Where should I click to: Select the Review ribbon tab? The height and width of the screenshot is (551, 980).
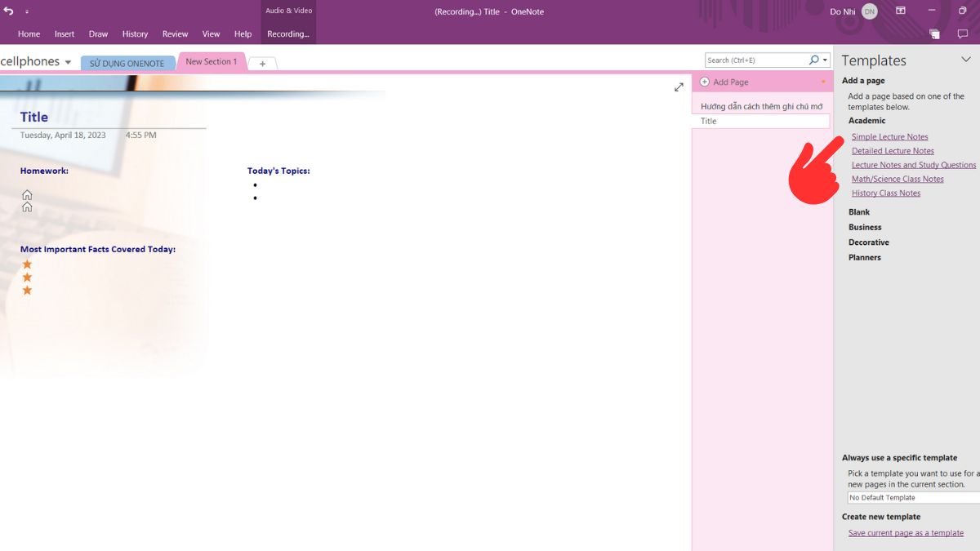pos(175,34)
